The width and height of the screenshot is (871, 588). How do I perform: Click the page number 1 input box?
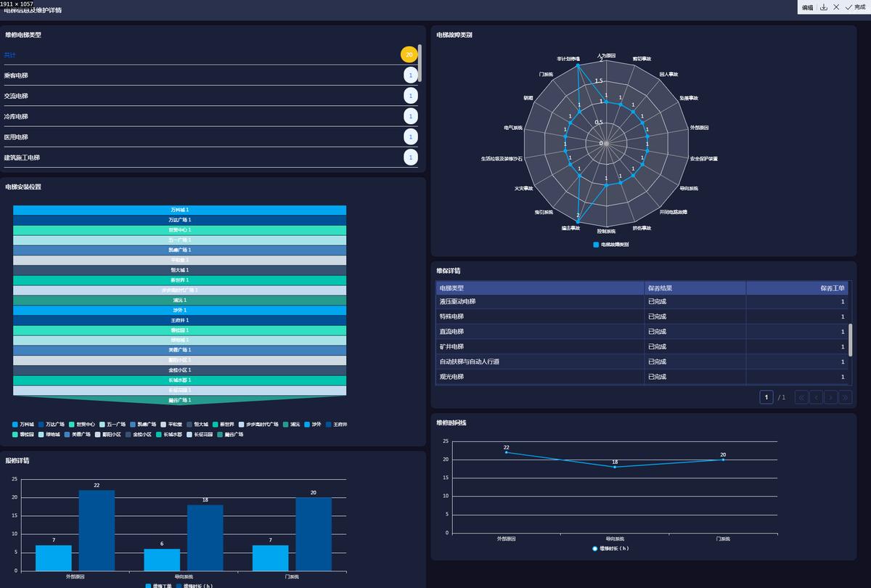[x=766, y=397]
